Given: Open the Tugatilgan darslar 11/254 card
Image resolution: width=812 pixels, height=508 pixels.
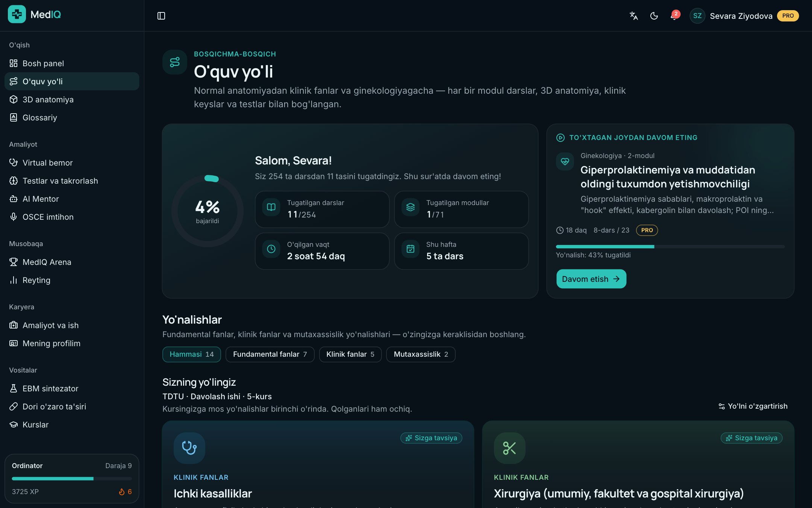Looking at the screenshot, I should tap(322, 209).
